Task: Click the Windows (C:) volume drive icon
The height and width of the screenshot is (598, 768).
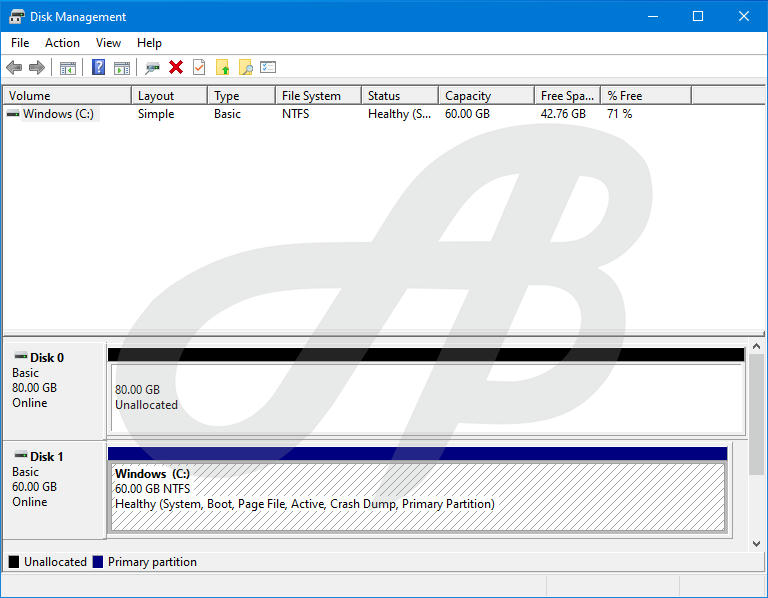Action: 13,114
